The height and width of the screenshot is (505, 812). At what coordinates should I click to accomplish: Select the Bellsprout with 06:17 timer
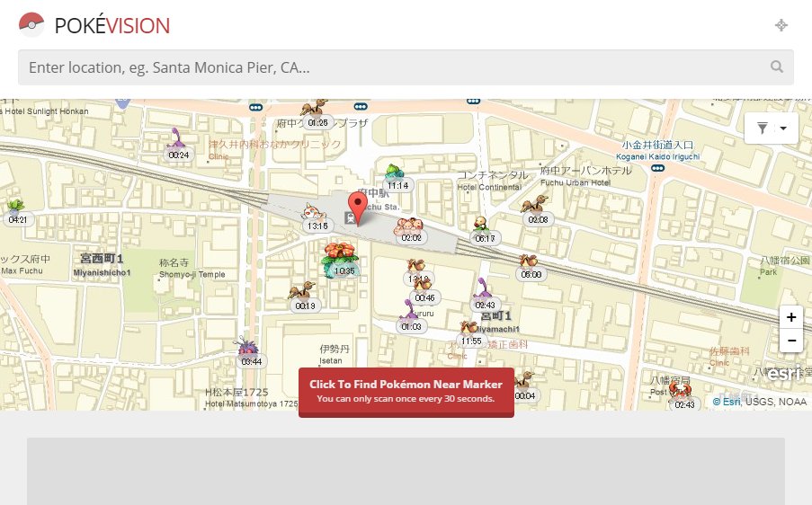[x=484, y=230]
